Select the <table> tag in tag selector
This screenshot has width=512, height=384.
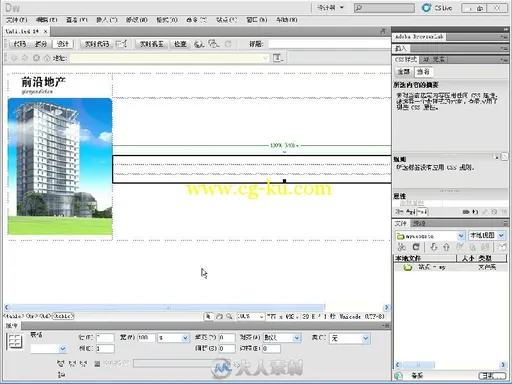[x=64, y=316]
